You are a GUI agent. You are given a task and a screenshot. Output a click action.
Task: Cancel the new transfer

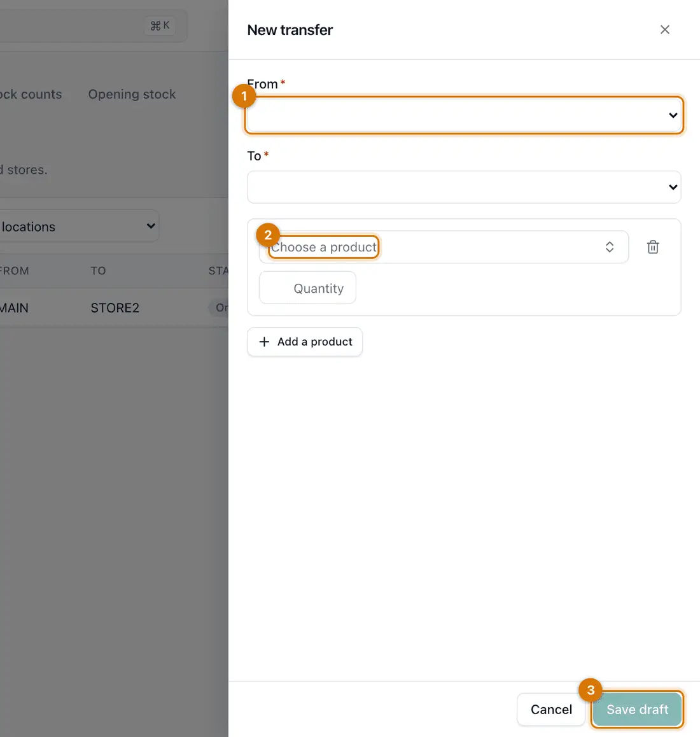[551, 709]
